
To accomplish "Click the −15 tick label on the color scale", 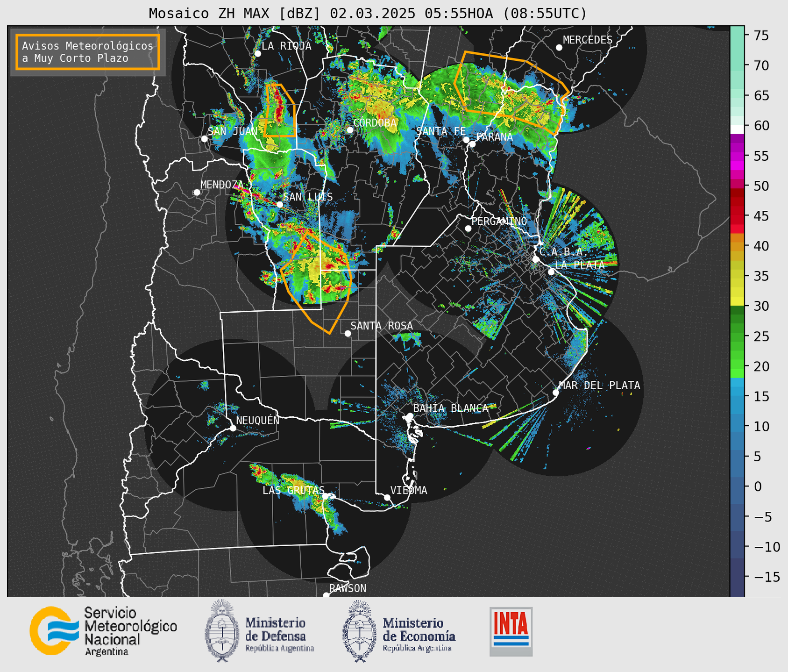I will pos(767,576).
